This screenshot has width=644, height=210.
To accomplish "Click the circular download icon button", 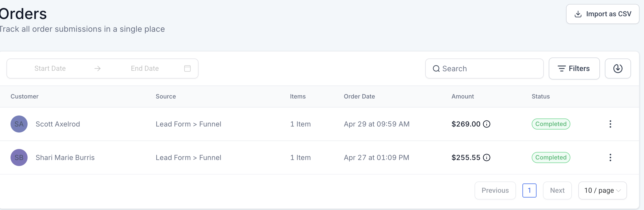I will tap(618, 68).
